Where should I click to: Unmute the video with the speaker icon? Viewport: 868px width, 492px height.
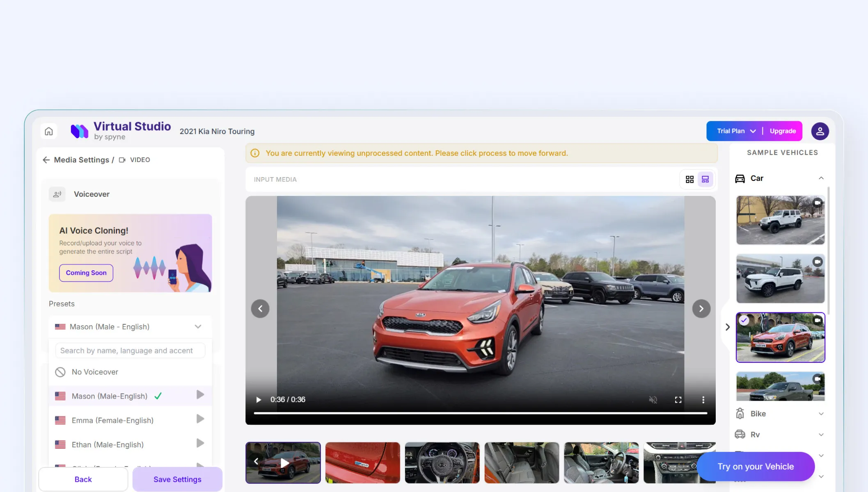tap(653, 400)
